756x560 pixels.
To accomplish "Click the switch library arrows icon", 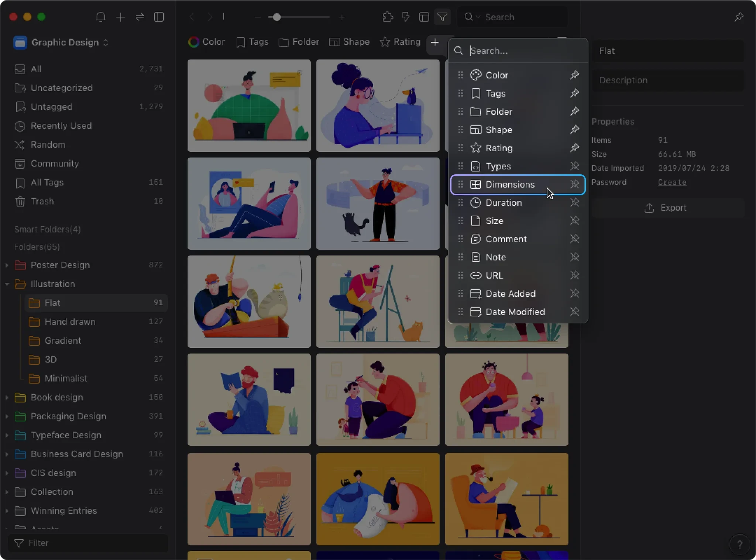I will click(140, 17).
